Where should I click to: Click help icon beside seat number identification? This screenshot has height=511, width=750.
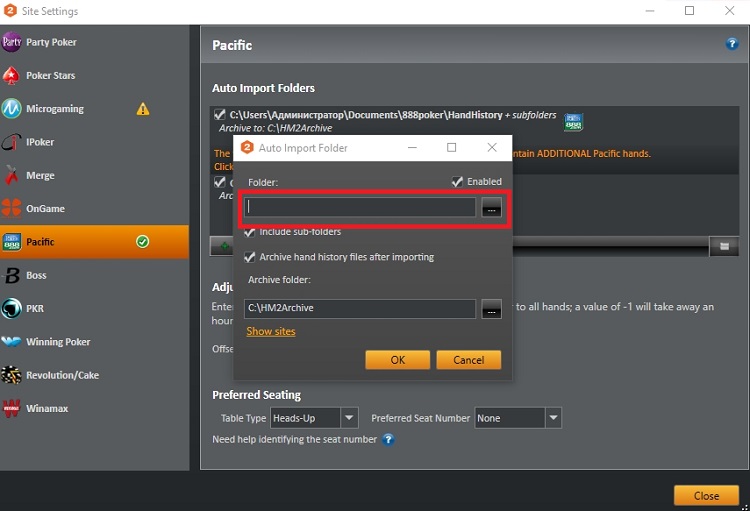click(388, 439)
